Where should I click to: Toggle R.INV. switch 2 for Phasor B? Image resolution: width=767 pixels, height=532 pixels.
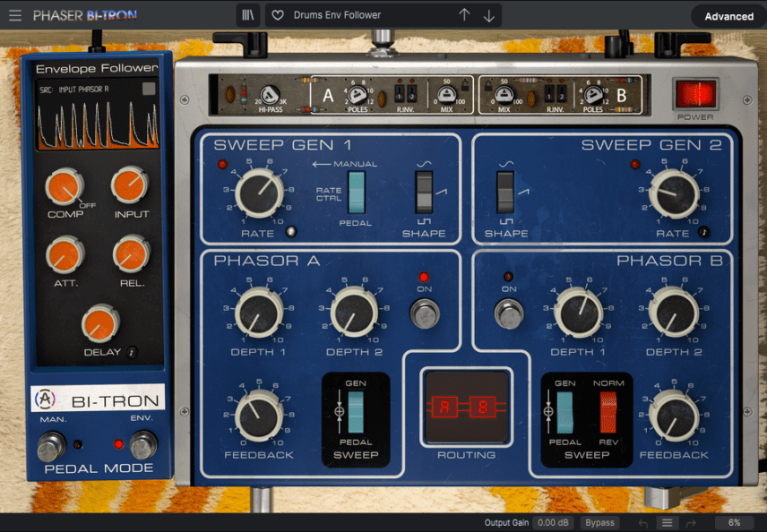(562, 93)
